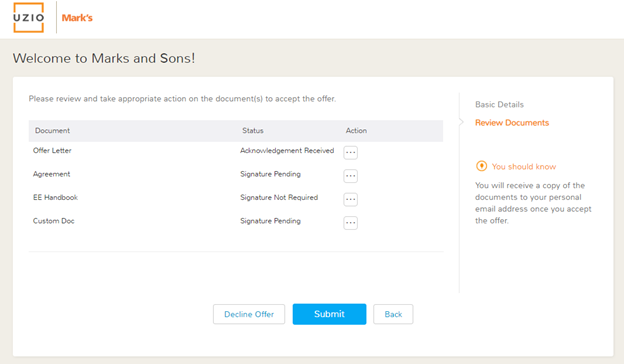Select the Custom Doc document name
Viewport: 624px width, 364px height.
pyautogui.click(x=53, y=221)
